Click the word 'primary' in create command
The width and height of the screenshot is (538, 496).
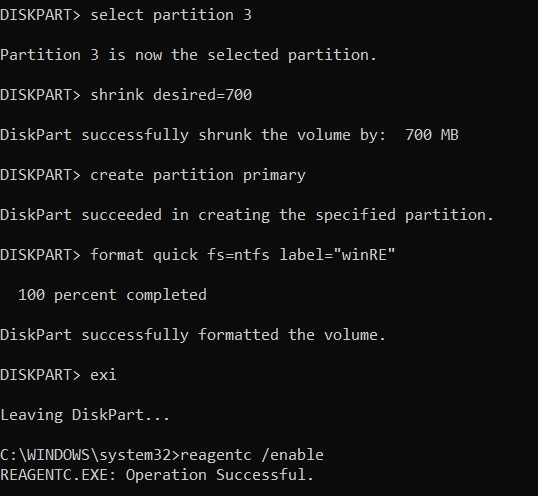click(x=274, y=176)
